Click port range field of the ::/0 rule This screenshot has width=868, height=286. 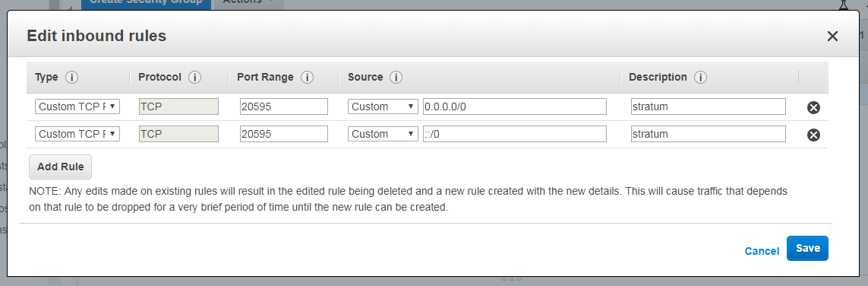[284, 134]
